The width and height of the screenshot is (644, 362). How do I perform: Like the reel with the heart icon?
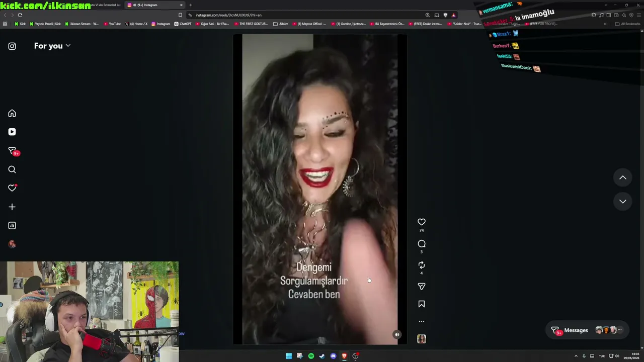point(422,222)
